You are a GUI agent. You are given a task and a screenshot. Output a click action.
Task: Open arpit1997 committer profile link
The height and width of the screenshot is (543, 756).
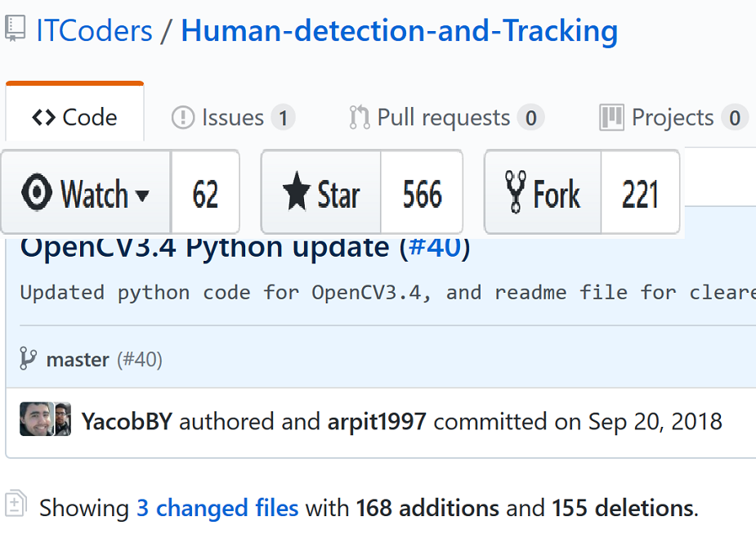tap(377, 421)
